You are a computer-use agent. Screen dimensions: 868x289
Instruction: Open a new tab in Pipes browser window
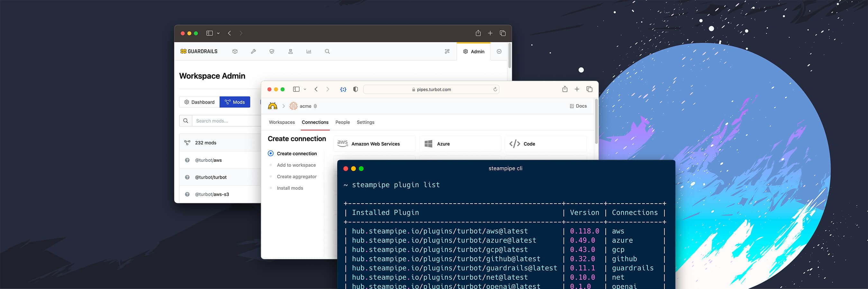coord(577,89)
